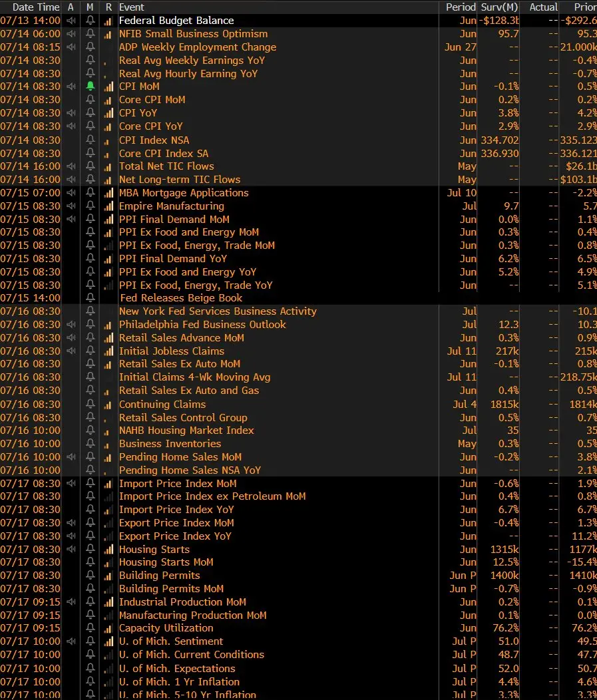Click the Surv(M) column header
This screenshot has height=700, width=597.
[499, 7]
